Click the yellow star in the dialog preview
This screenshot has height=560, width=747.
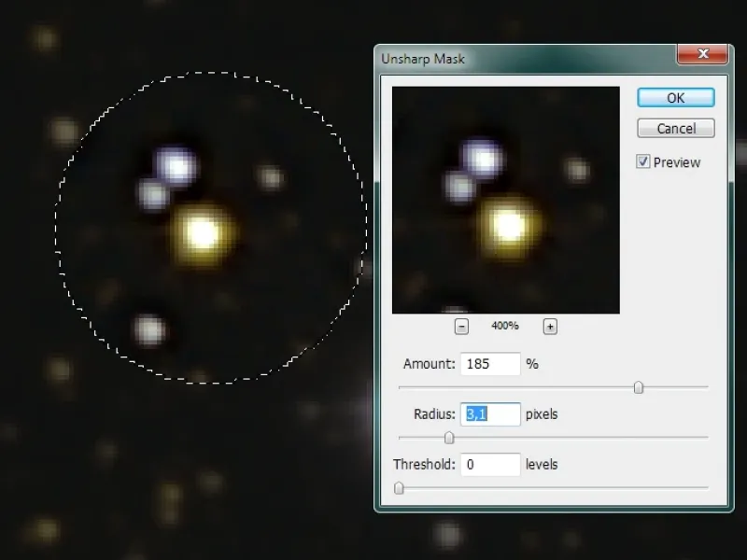tap(509, 224)
